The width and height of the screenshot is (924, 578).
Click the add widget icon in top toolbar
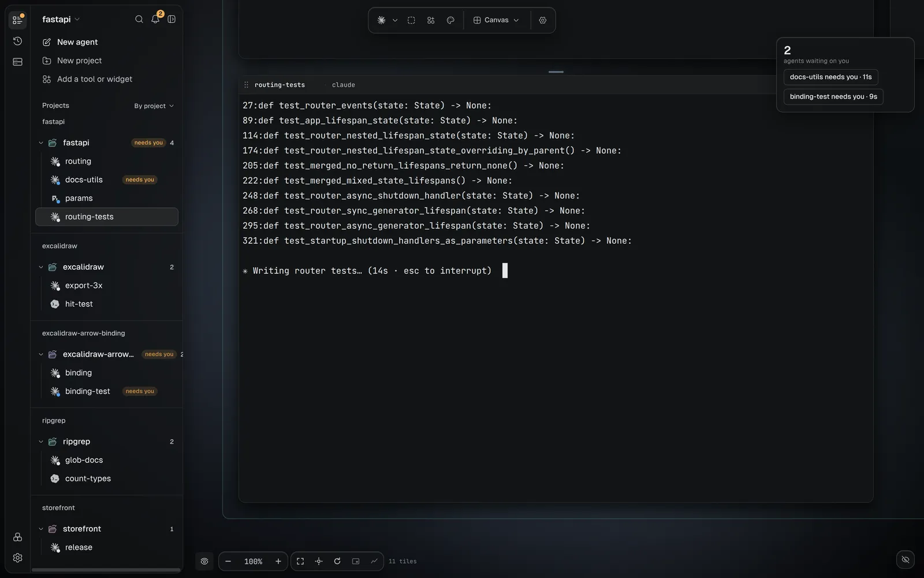(431, 20)
